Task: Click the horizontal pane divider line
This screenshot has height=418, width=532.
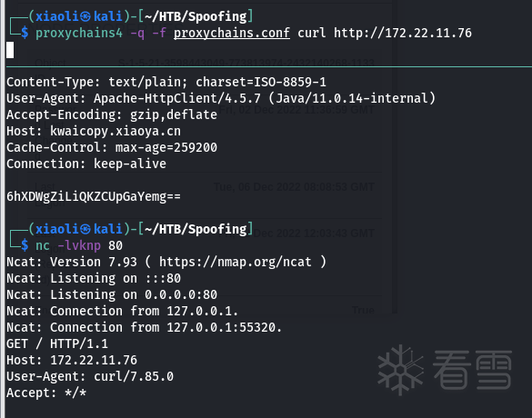Action: point(269,66)
